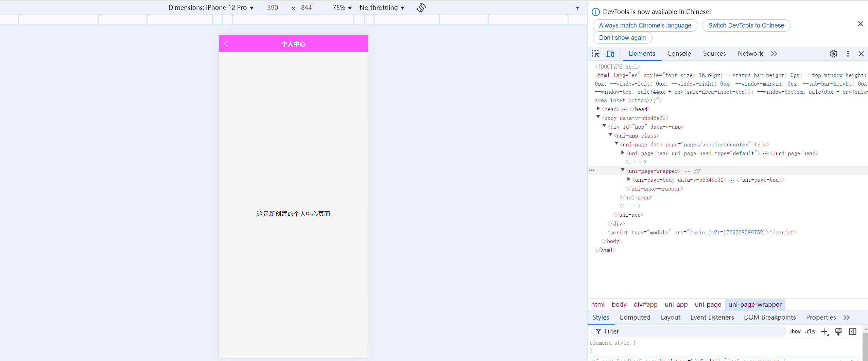Add a new style rule with plus icon
This screenshot has height=361, width=868.
pyautogui.click(x=824, y=332)
